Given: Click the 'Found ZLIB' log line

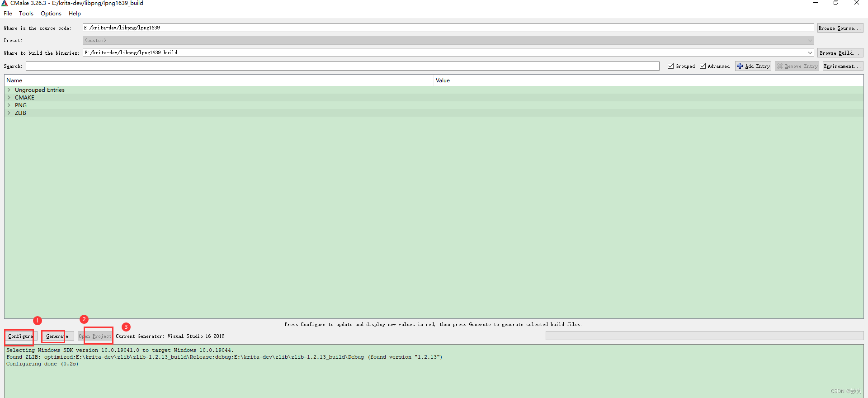Looking at the screenshot, I should [x=224, y=357].
